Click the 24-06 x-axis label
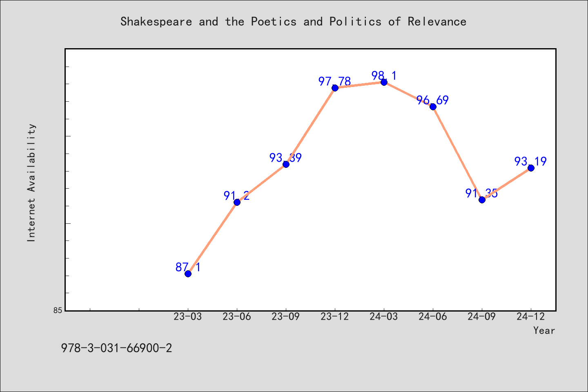 [x=433, y=317]
